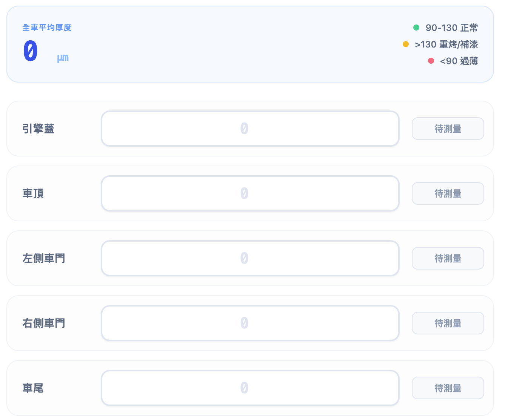The width and height of the screenshot is (505, 420).
Task: Select the 右側車門 thickness input field
Action: point(250,323)
